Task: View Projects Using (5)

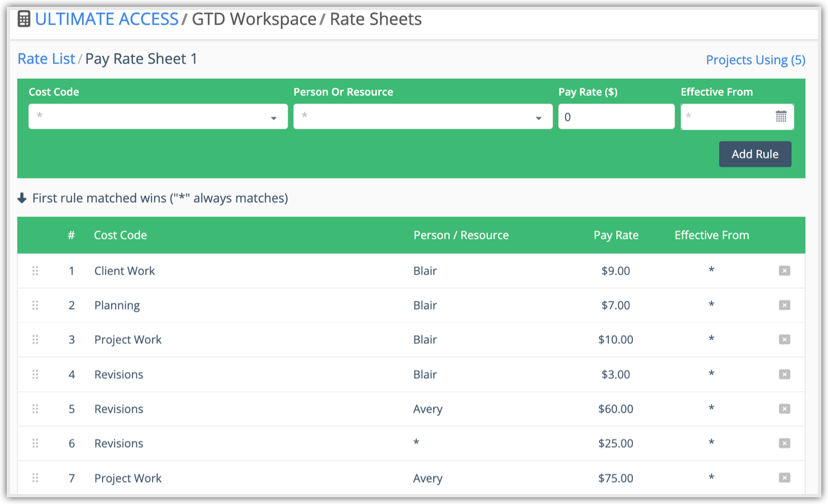Action: [x=755, y=59]
